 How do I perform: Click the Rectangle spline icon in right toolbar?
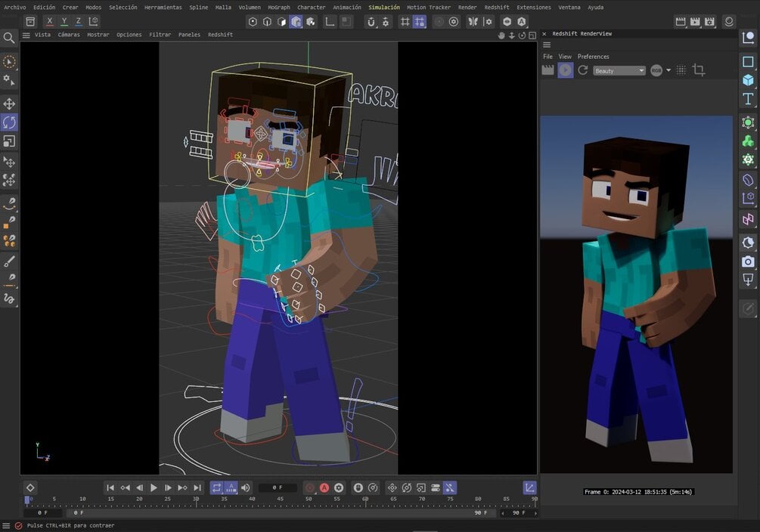point(748,61)
